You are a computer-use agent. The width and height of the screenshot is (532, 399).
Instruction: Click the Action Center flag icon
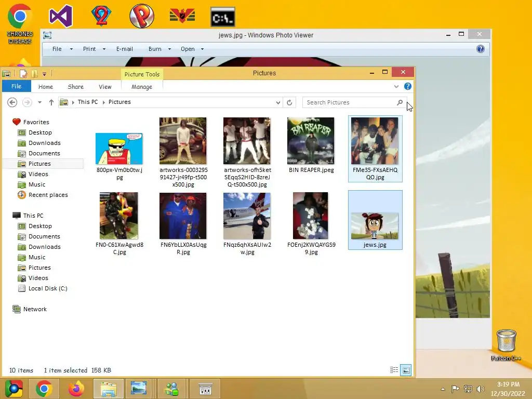455,389
